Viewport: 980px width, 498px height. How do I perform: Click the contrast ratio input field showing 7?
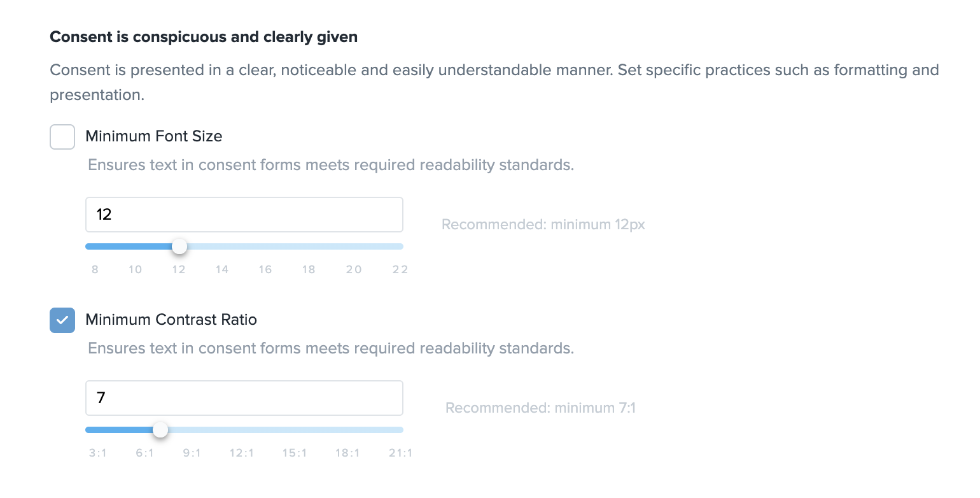click(x=244, y=398)
